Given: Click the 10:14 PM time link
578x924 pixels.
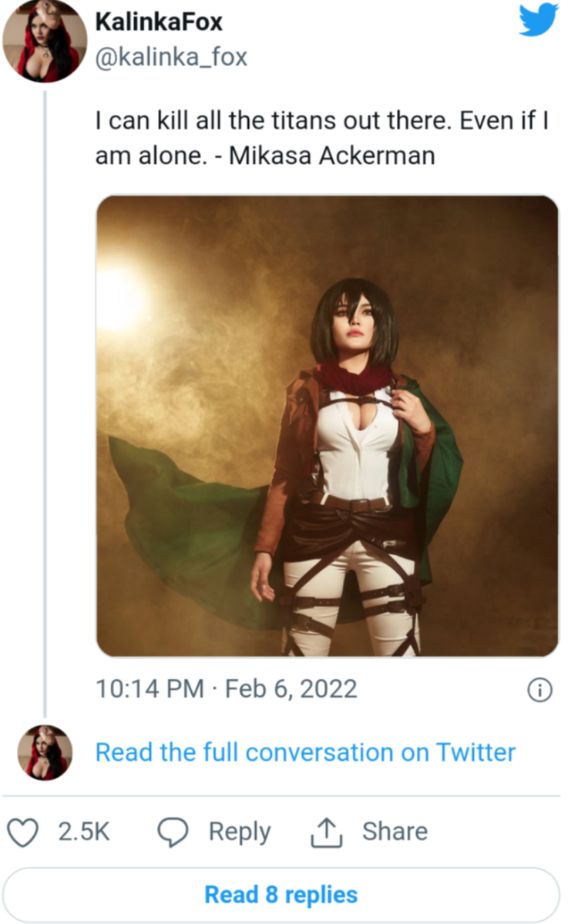Looking at the screenshot, I should 150,688.
